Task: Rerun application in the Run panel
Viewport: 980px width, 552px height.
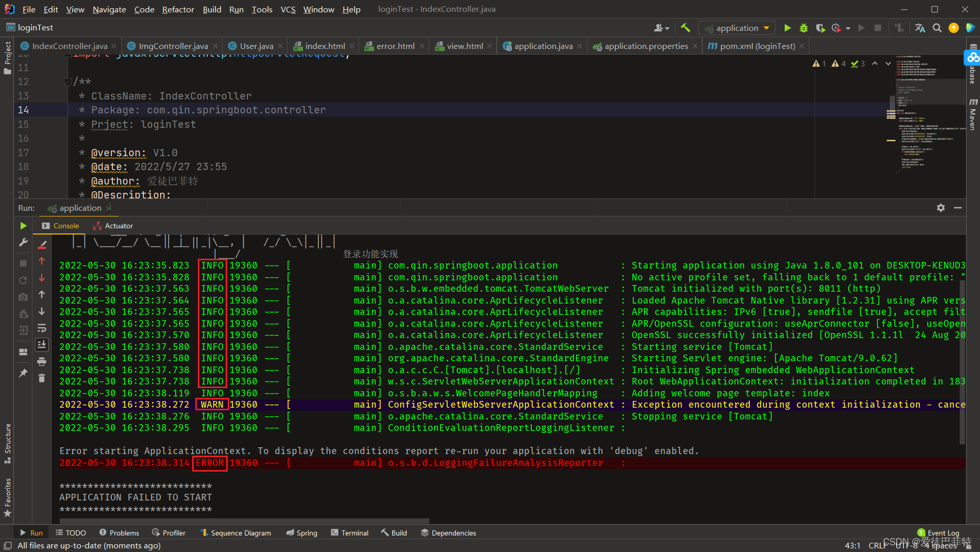Action: coord(23,226)
